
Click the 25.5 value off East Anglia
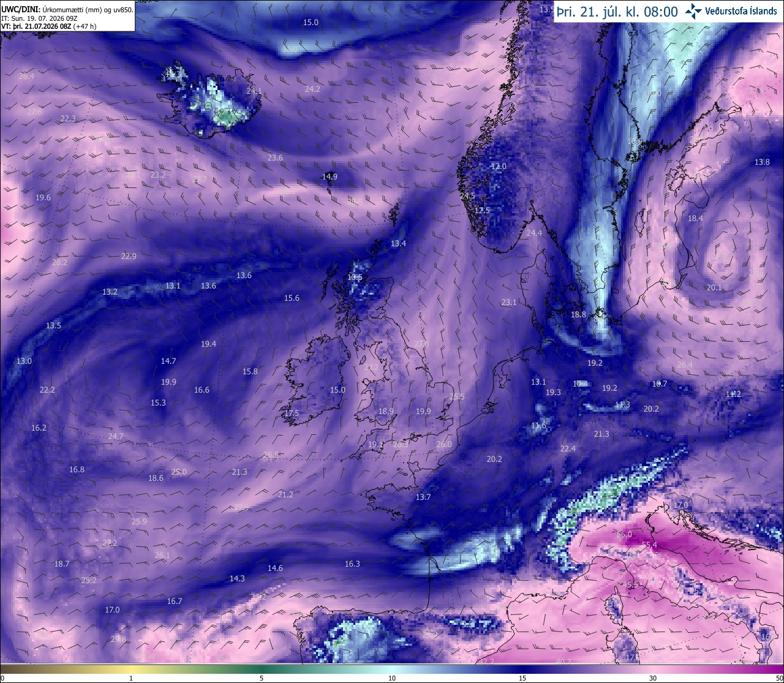pos(457,396)
